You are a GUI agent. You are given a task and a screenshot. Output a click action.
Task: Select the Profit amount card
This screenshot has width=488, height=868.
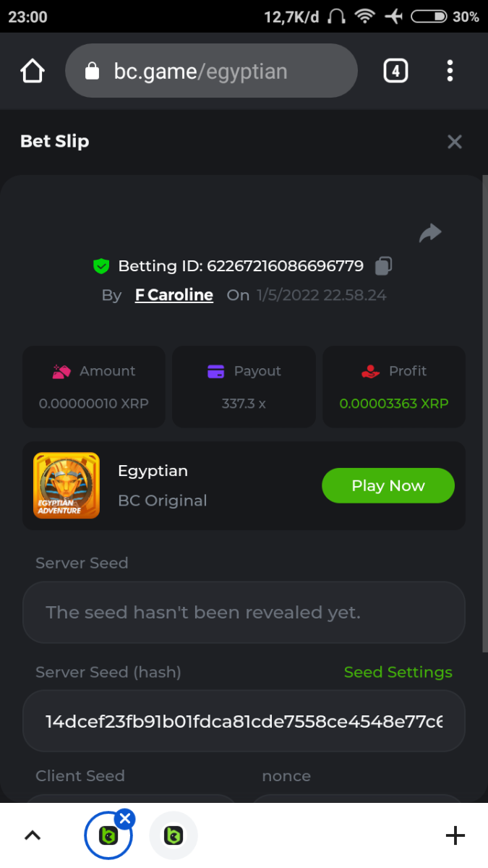tap(394, 386)
